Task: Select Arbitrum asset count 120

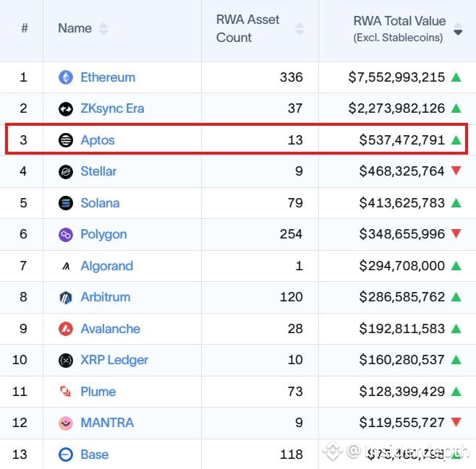Action: point(291,297)
